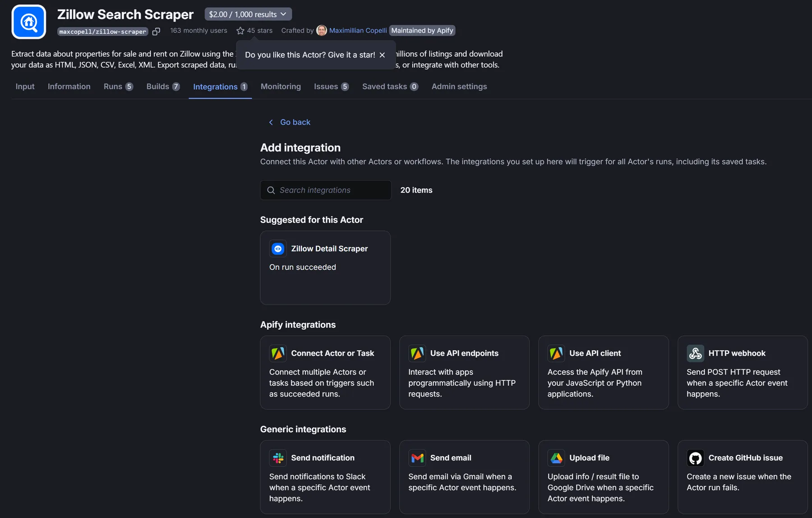This screenshot has width=812, height=518.
Task: Open the $2.00 / 1,000 results pricing dropdown
Action: [248, 14]
